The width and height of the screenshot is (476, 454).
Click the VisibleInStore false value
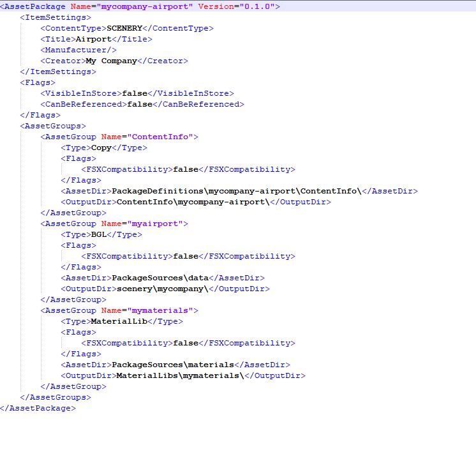(x=135, y=93)
